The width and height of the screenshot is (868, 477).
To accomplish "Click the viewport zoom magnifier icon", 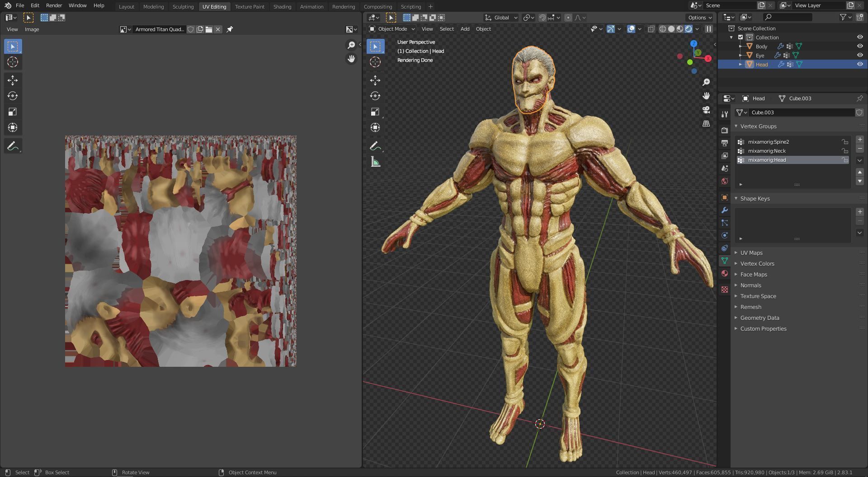I will pyautogui.click(x=706, y=82).
